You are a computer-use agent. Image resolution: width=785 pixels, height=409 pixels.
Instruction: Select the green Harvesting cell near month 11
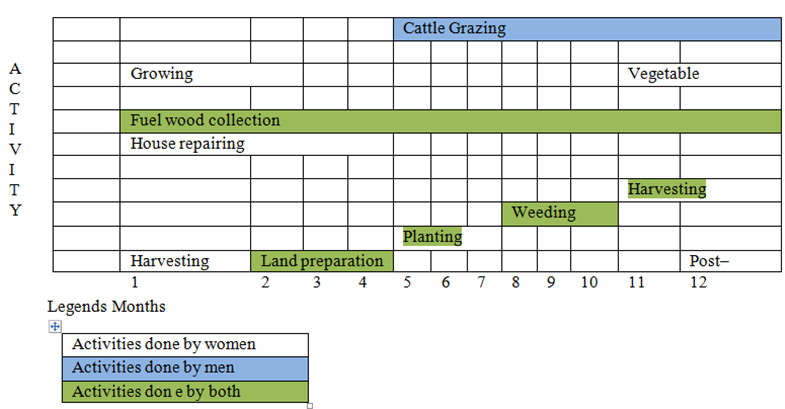click(x=666, y=189)
